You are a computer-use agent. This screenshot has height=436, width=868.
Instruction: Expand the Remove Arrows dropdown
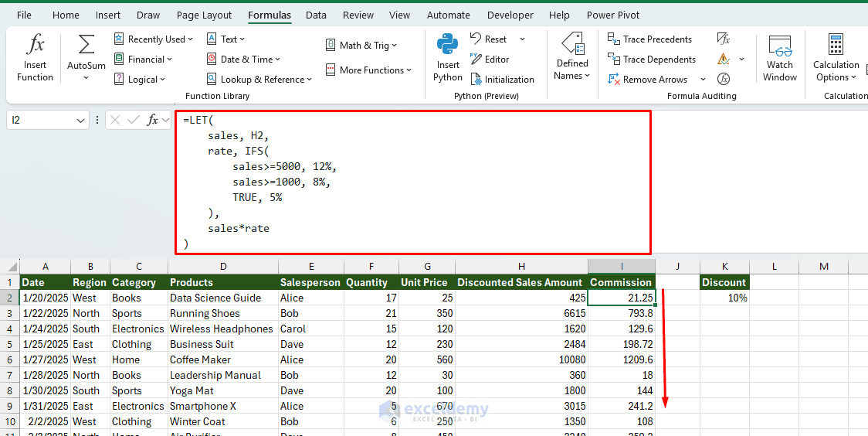click(x=703, y=79)
